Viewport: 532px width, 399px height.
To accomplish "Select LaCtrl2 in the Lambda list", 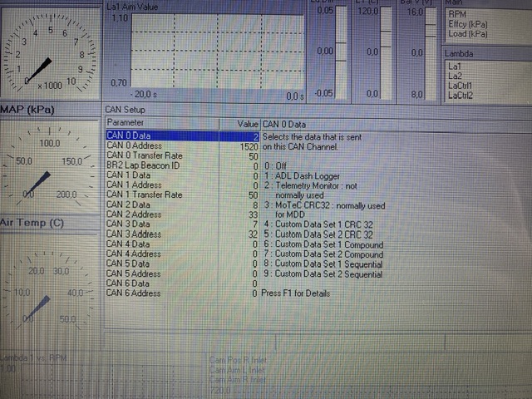I will click(461, 96).
